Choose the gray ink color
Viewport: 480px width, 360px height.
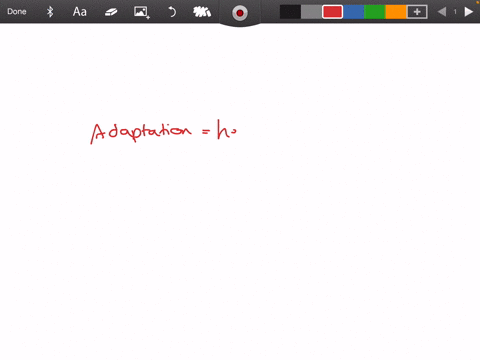(311, 12)
